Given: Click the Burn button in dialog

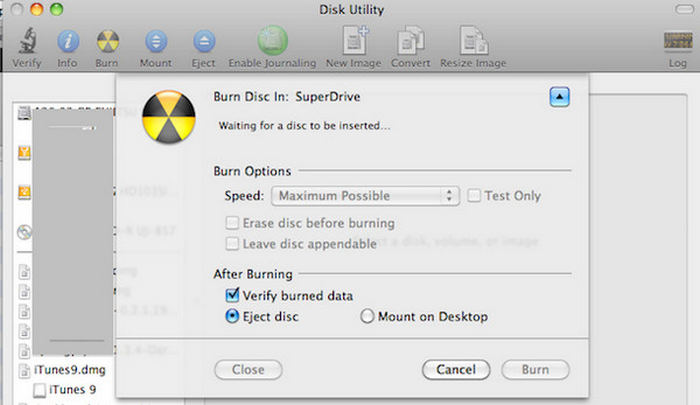Looking at the screenshot, I should click(x=535, y=370).
